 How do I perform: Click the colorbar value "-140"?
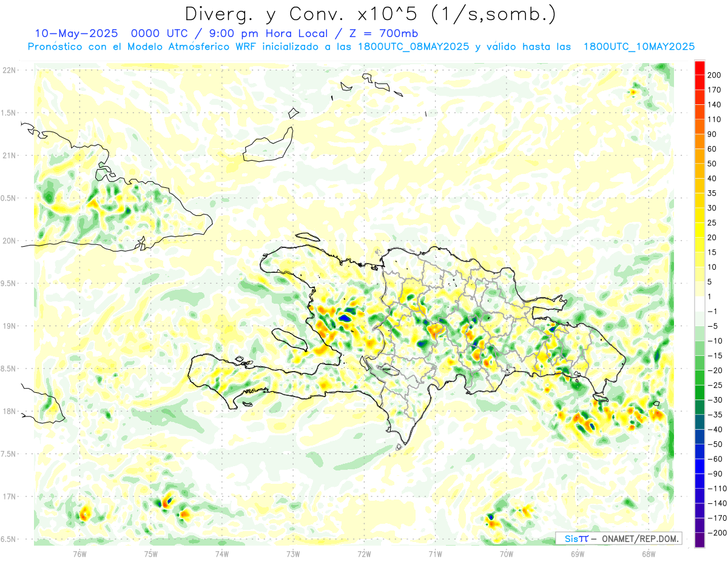(717, 504)
